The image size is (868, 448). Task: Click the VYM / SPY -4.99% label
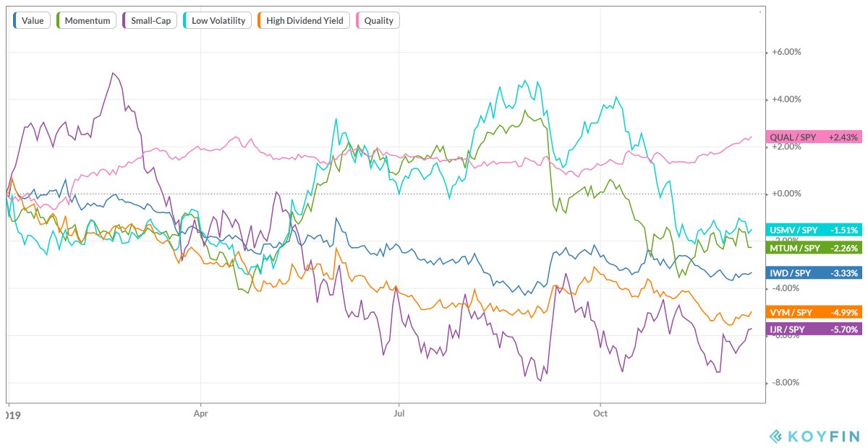click(814, 312)
